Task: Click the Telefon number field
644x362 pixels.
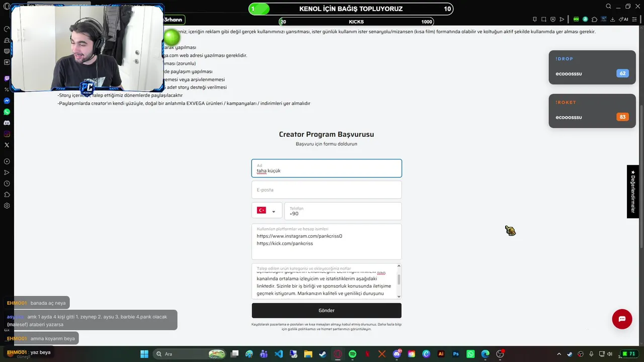Action: click(343, 211)
